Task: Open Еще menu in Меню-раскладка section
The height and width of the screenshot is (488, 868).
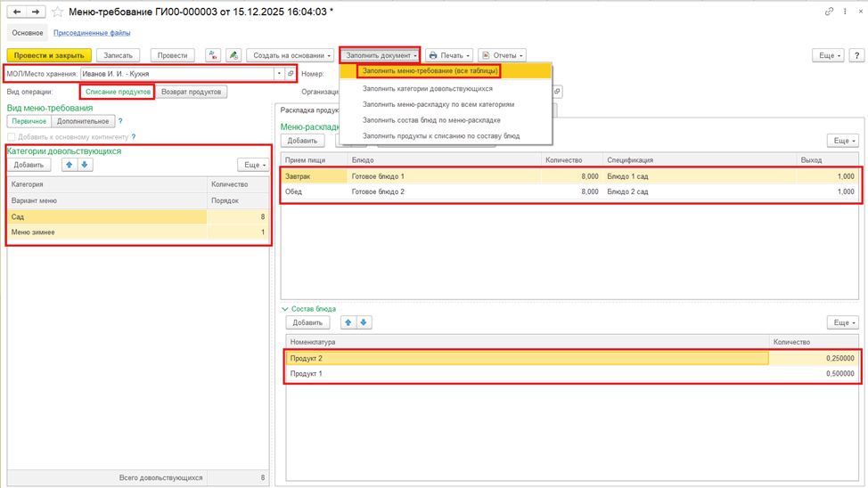Action: (843, 141)
